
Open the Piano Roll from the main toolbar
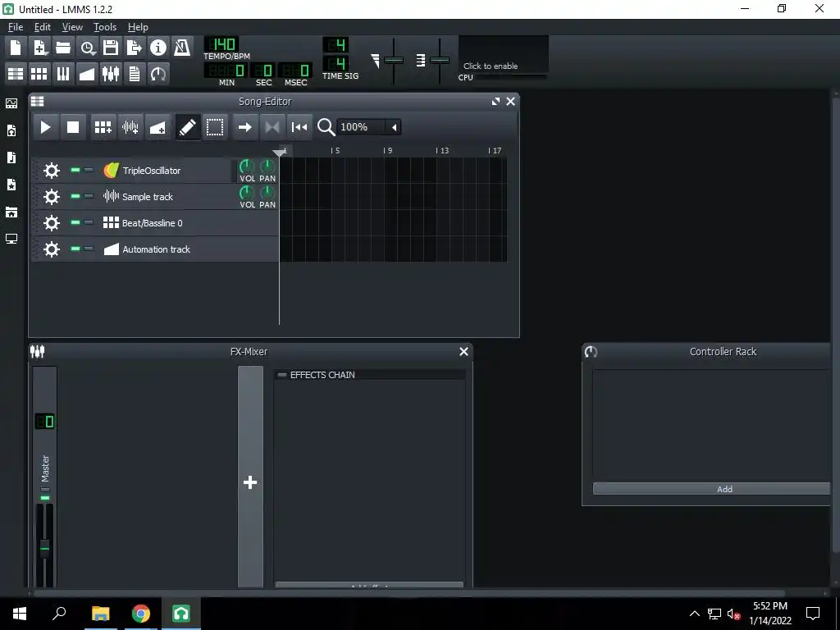point(63,73)
